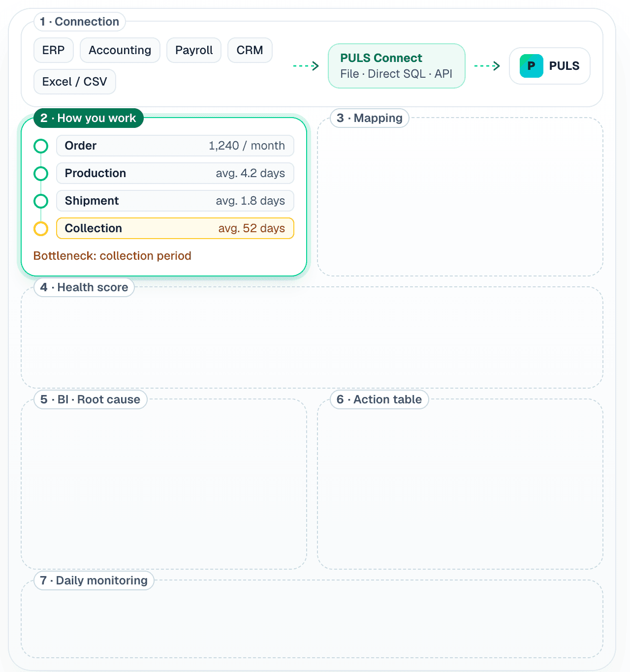Select the Shipment step circle marker
Viewport: 630px width, 672px height.
pos(41,201)
